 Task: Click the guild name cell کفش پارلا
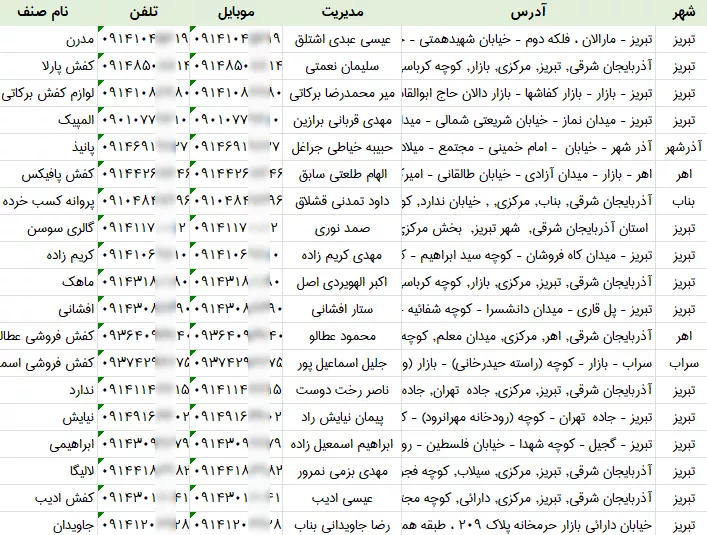coord(49,67)
